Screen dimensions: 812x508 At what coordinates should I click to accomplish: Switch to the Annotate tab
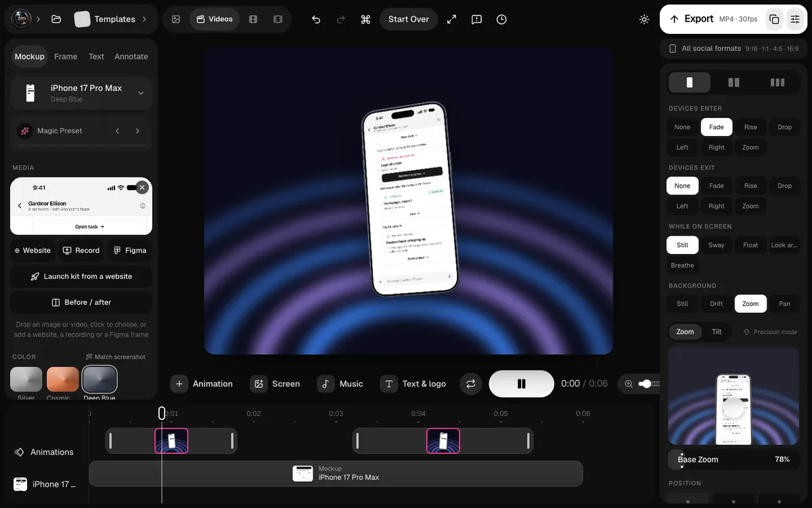131,56
